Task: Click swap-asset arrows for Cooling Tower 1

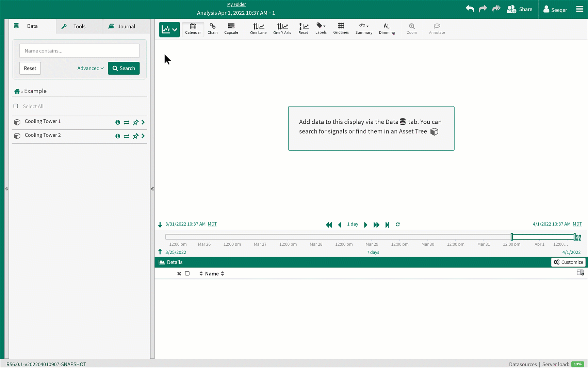Action: [127, 122]
